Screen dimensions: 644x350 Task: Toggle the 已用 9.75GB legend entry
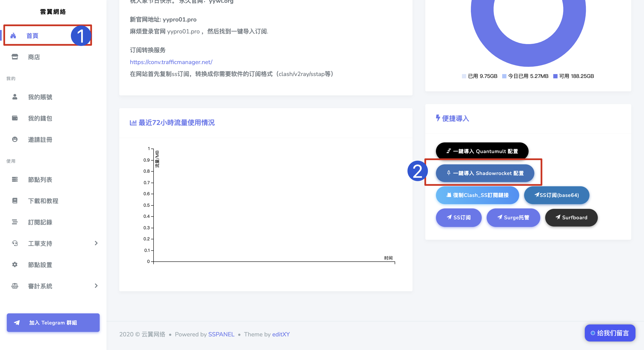coord(480,76)
